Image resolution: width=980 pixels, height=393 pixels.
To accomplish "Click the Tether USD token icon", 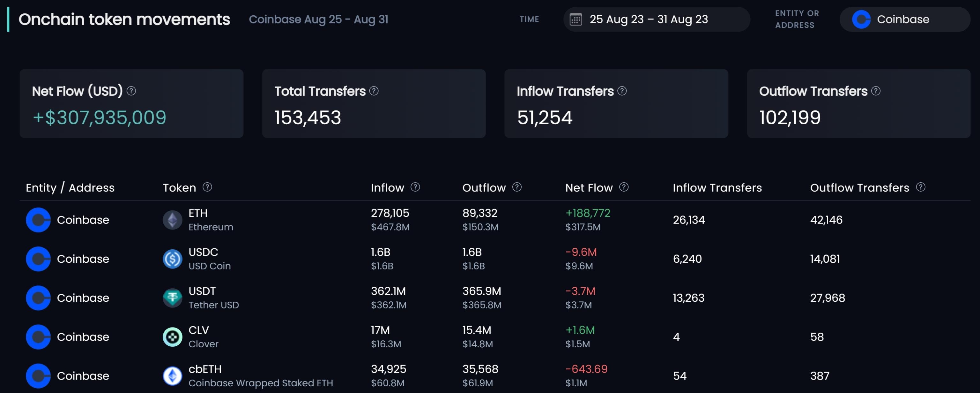I will pos(173,298).
